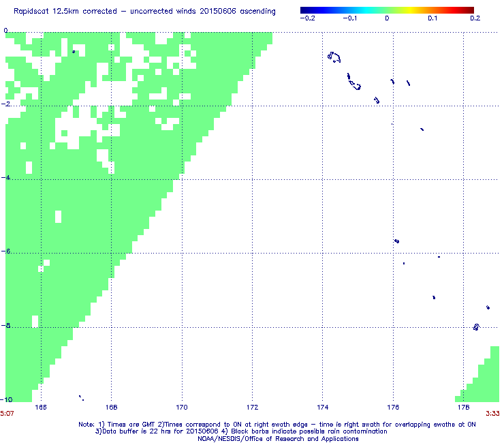Click the longitude label '170'
Viewport: 504px width, 443px height.
[182, 408]
